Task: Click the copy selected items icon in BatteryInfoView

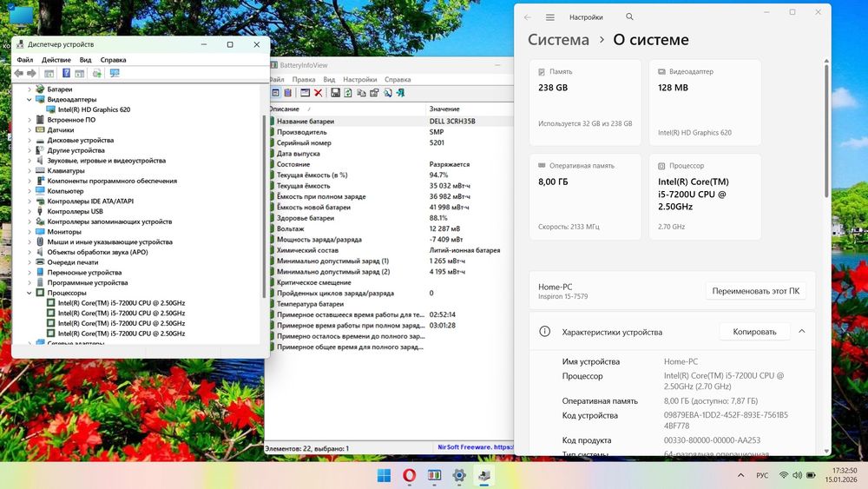Action: pos(361,92)
